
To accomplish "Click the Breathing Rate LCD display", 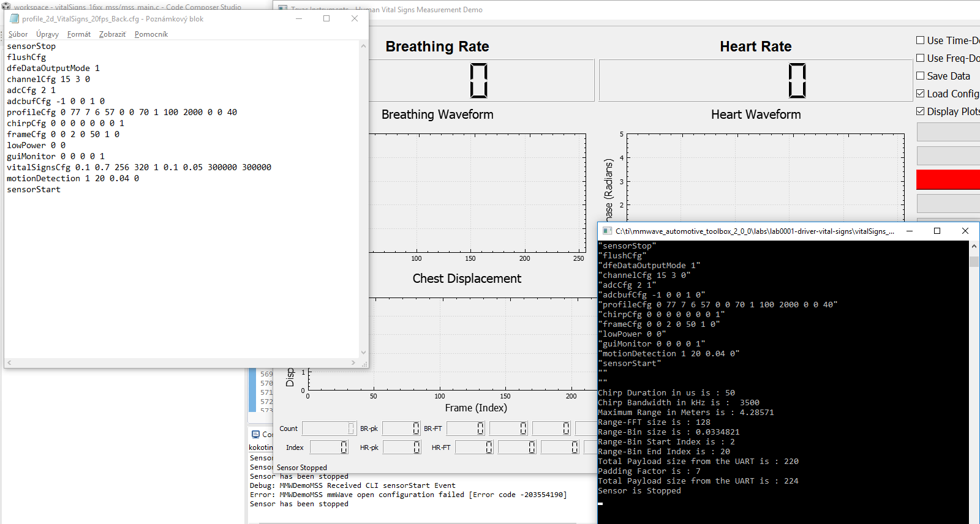I will click(x=481, y=80).
